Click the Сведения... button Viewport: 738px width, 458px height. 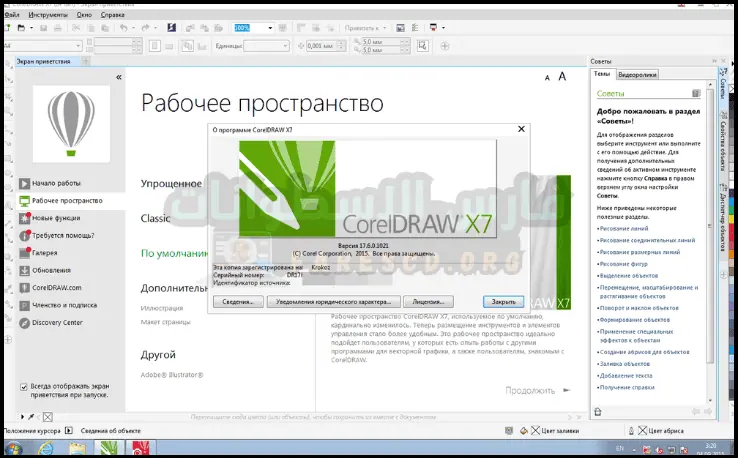point(239,301)
